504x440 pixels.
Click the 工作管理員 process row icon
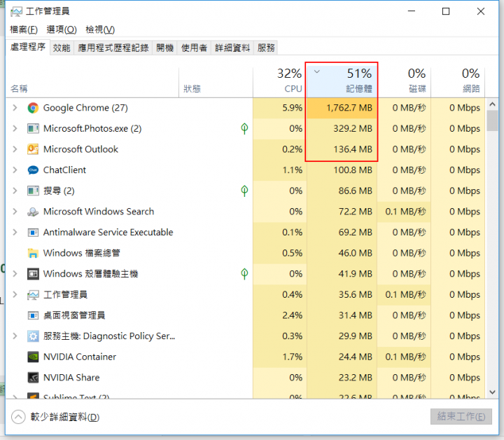coord(33,295)
